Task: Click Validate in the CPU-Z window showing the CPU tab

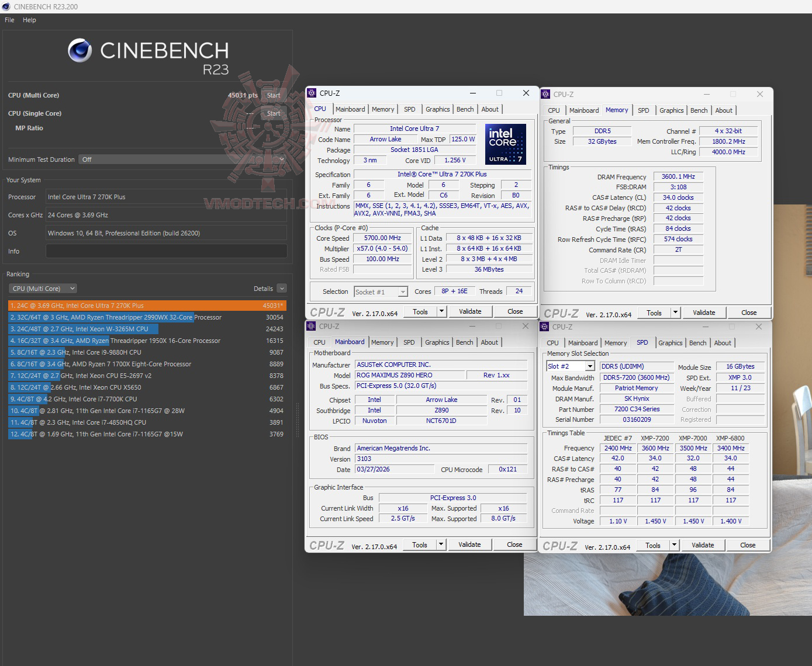Action: coord(470,312)
